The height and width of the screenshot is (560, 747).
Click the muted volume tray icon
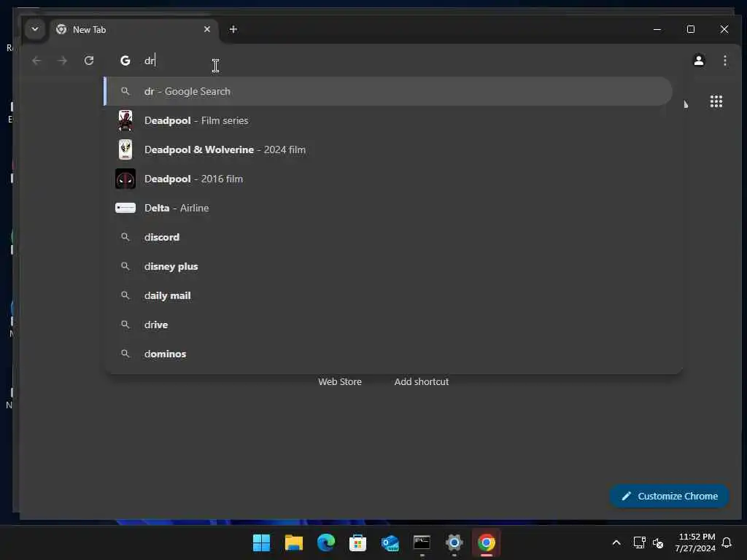[658, 542]
